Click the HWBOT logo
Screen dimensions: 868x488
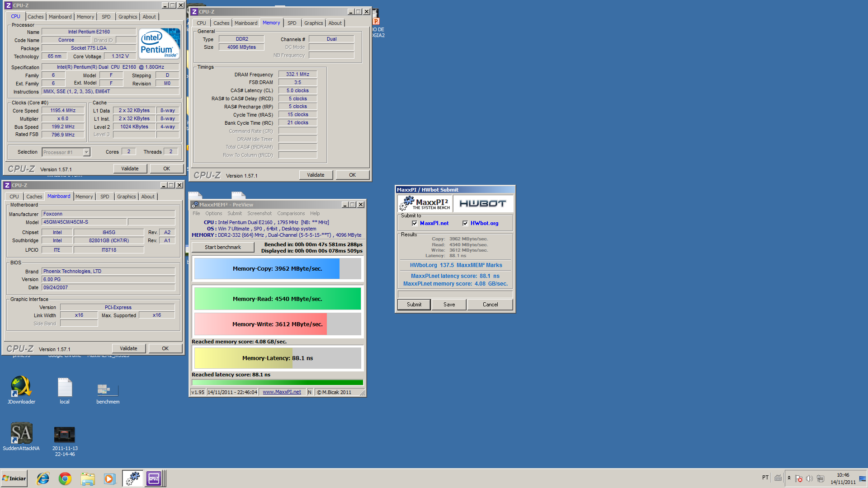[483, 203]
